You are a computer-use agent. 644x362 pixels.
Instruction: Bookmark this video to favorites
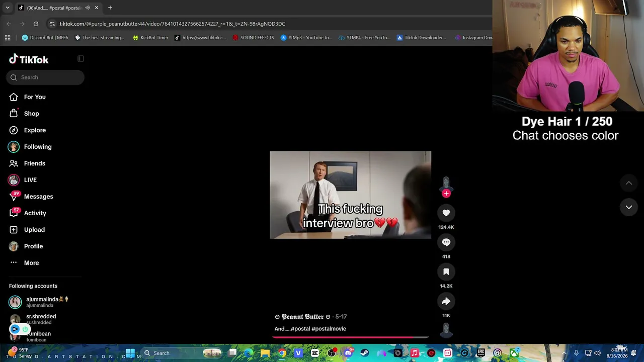point(446,272)
